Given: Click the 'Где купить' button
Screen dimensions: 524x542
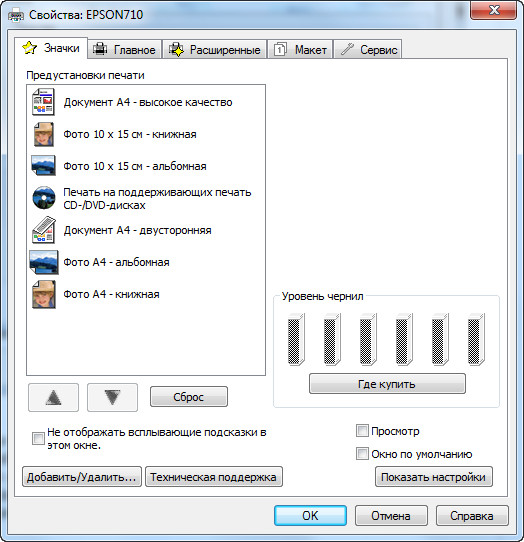Looking at the screenshot, I should point(387,384).
